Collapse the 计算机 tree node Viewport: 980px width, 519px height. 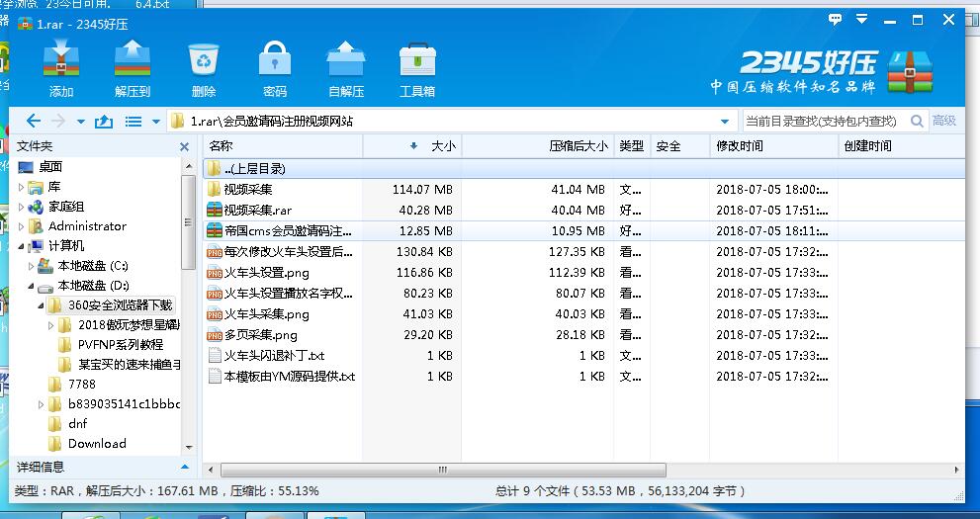pos(22,246)
